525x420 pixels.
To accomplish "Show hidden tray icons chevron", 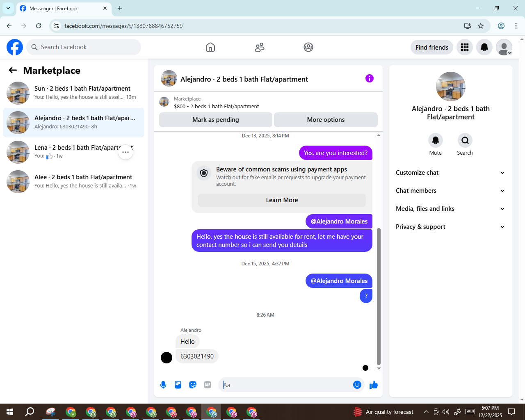I will click(426, 412).
